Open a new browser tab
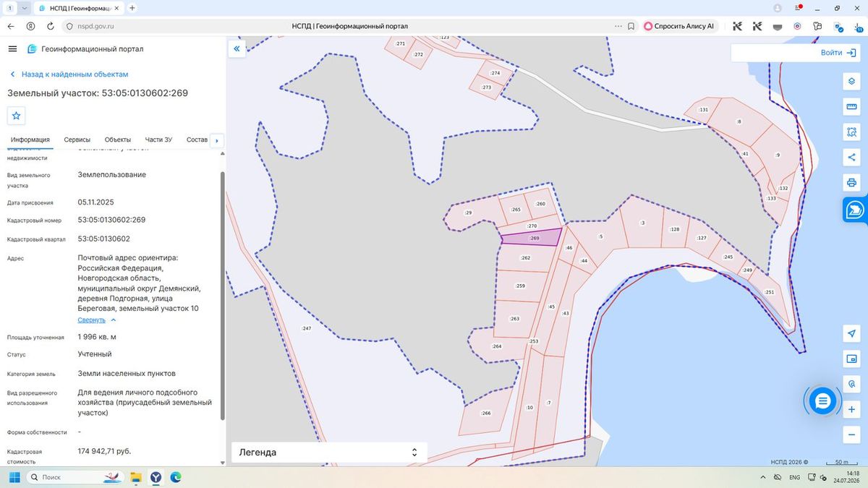This screenshot has height=488, width=868. 132,8
